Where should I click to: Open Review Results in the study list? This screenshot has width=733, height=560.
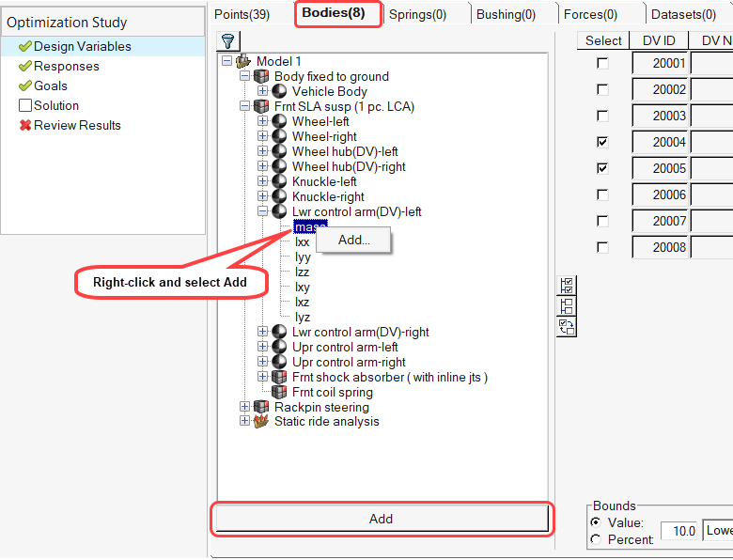point(77,125)
